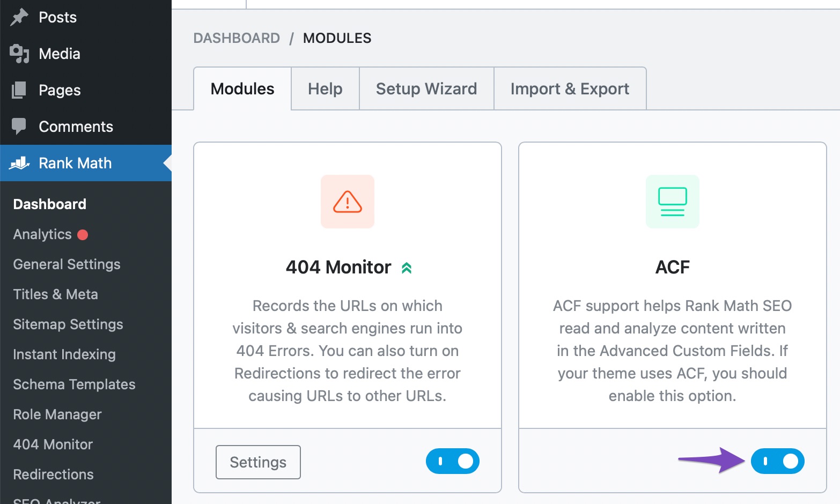The image size is (840, 504).
Task: Click the Rank Math logo icon
Action: [19, 163]
